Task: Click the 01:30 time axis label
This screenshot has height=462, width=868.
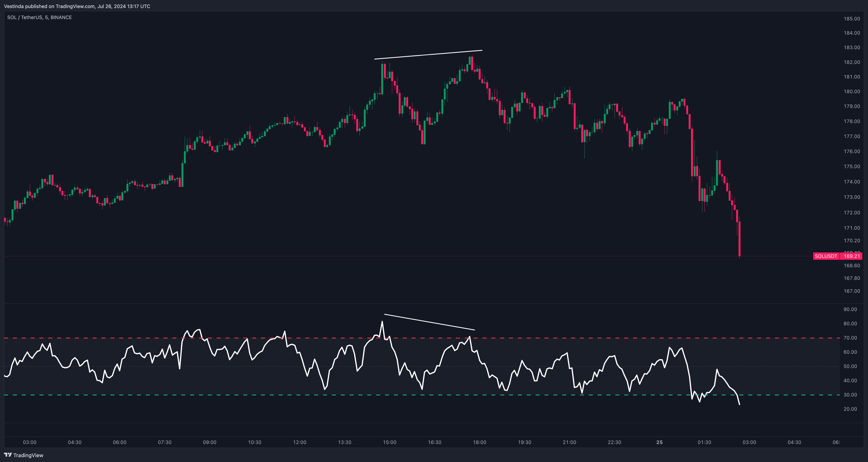Action: pos(704,442)
